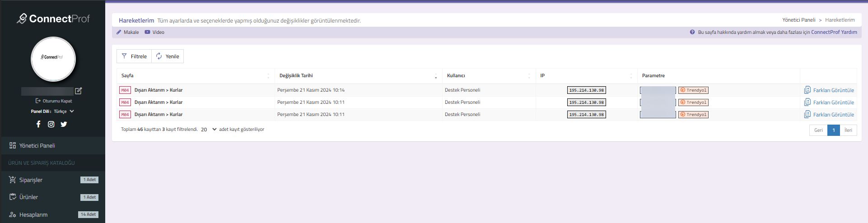The image size is (868, 223).
Task: Open the Video help link
Action: pos(154,32)
